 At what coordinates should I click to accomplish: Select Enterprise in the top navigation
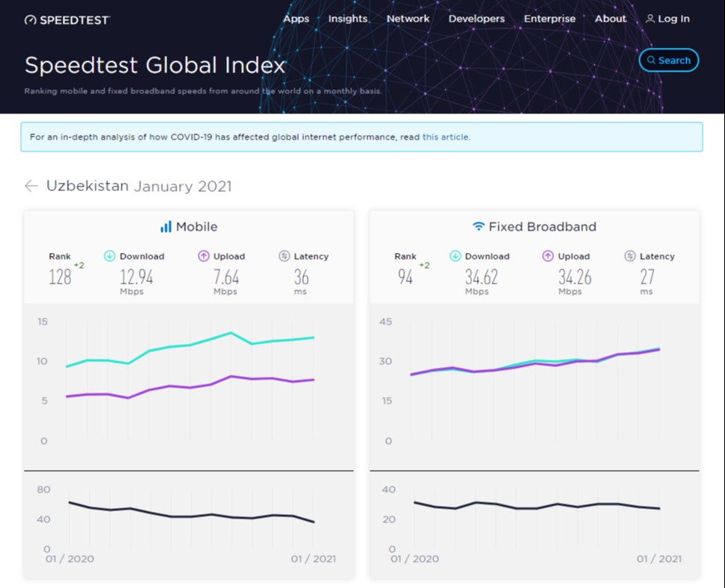(550, 19)
